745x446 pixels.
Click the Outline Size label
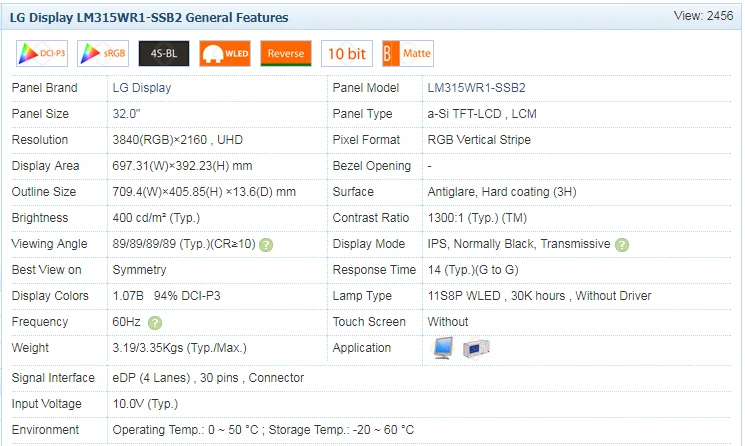point(44,192)
